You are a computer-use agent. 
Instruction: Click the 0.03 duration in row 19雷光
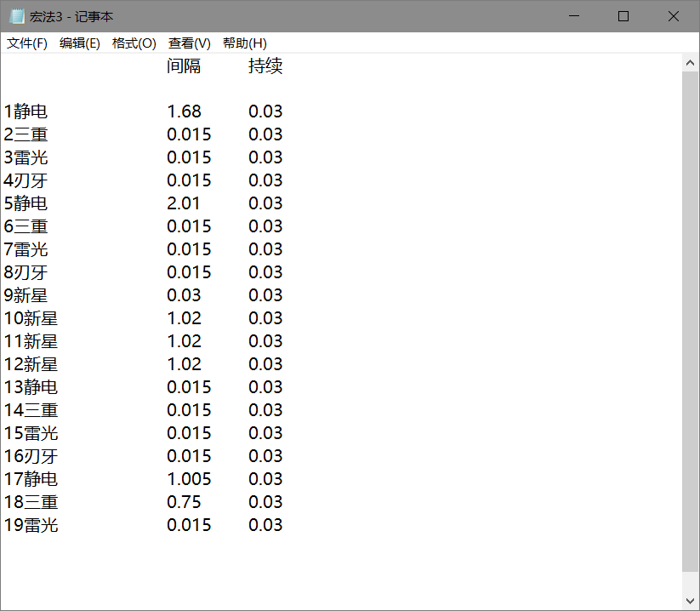pos(265,525)
